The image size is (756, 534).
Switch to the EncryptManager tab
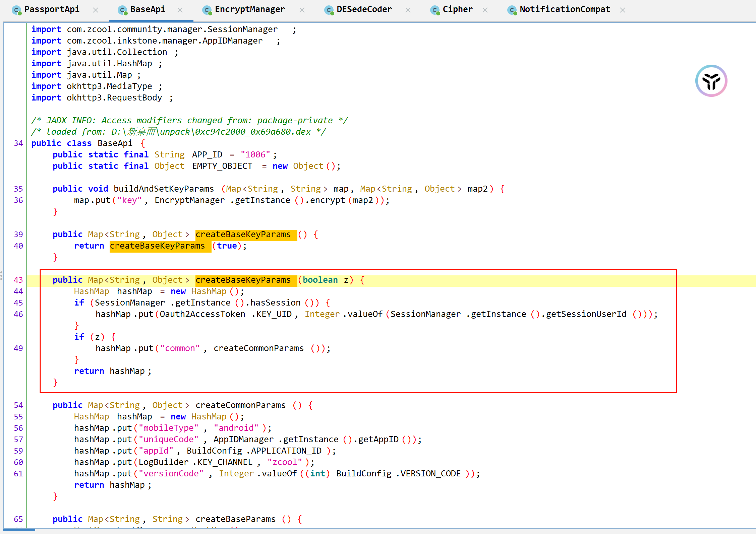tap(250, 9)
